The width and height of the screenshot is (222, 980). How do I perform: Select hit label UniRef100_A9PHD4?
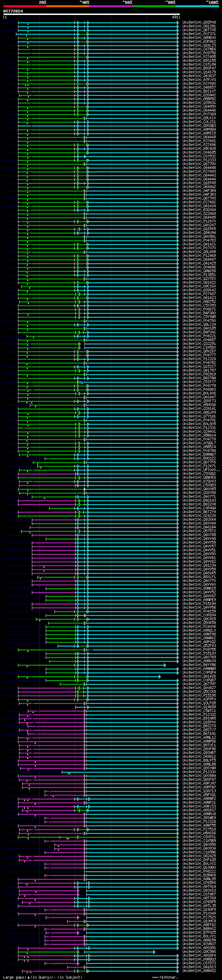tap(199, 129)
